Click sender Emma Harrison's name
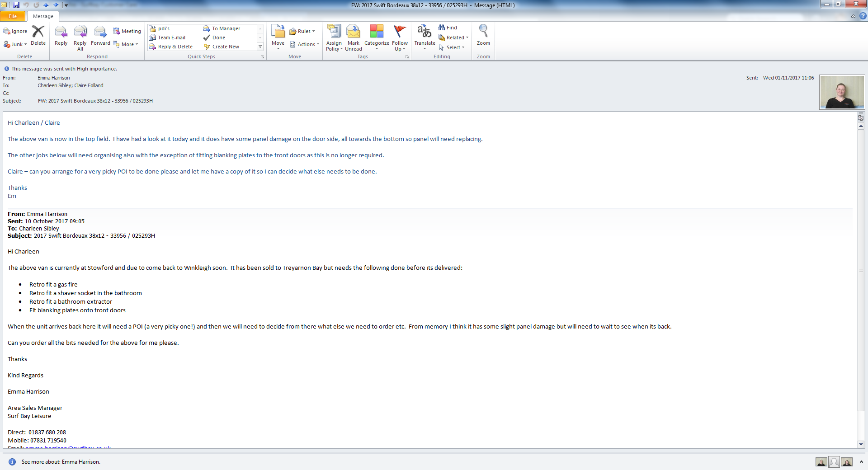This screenshot has height=470, width=868. (x=54, y=78)
